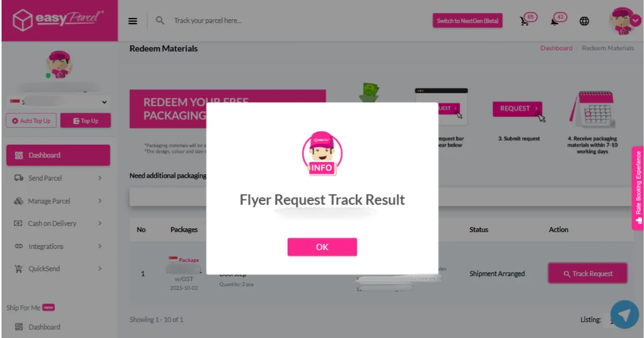Open the Telegram chat bubble icon
The height and width of the screenshot is (338, 644).
[x=625, y=314]
